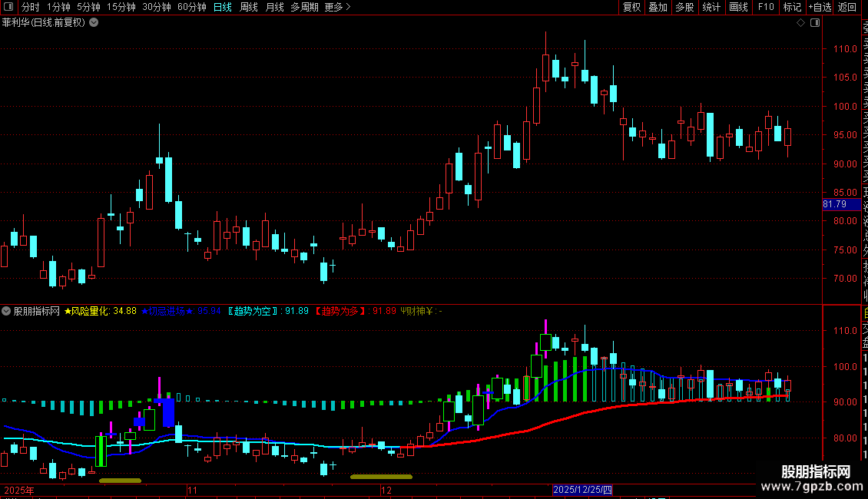Open F10 company information
The image size is (868, 499).
(x=766, y=7)
